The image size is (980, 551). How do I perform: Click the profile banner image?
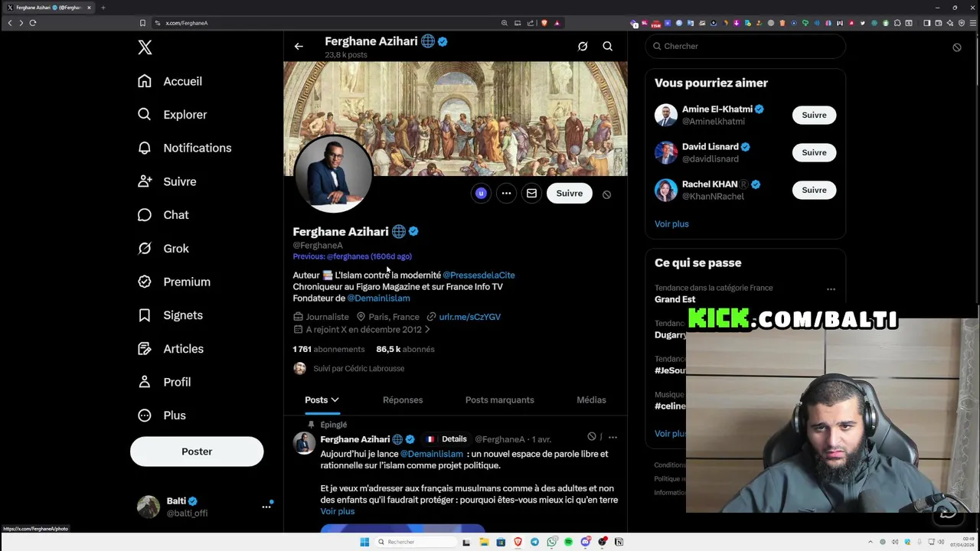pos(456,119)
